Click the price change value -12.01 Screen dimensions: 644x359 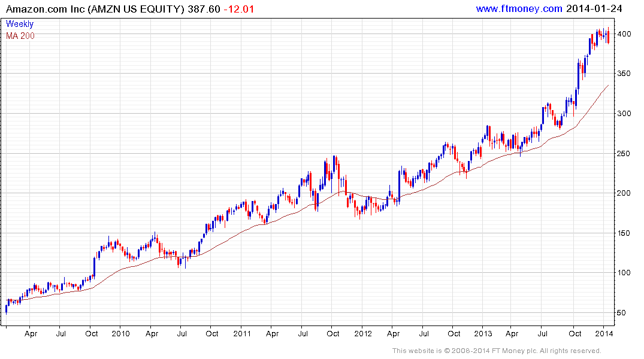[x=238, y=9]
